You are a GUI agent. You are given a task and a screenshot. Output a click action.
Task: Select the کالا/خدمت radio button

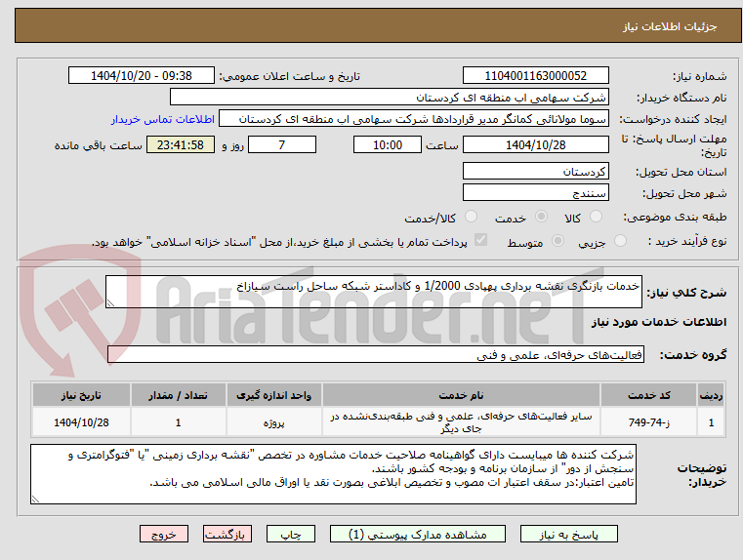(471, 217)
